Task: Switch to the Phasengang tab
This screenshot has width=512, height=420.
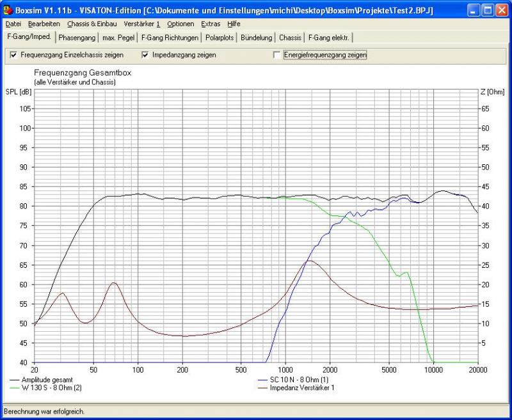Action: (x=77, y=37)
